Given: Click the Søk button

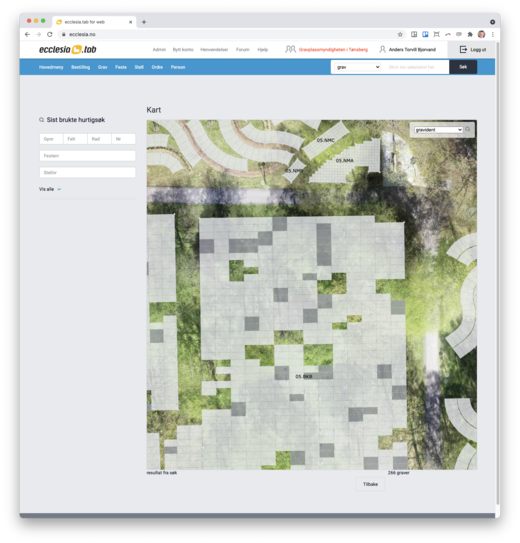Looking at the screenshot, I should coord(463,67).
